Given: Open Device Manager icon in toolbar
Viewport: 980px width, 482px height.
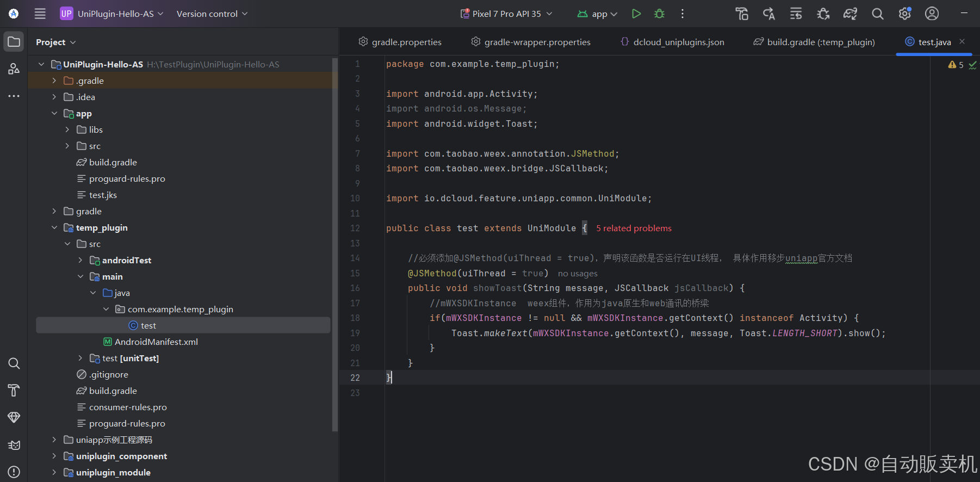Looking at the screenshot, I should [x=742, y=14].
